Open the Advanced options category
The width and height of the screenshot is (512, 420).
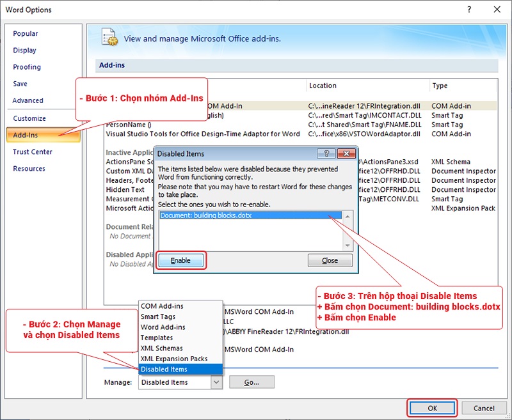28,100
